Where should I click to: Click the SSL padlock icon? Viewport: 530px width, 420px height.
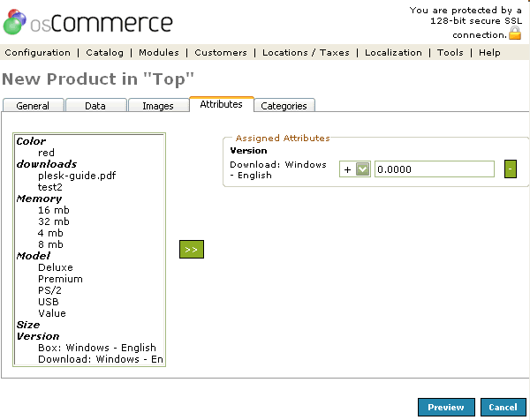(515, 34)
